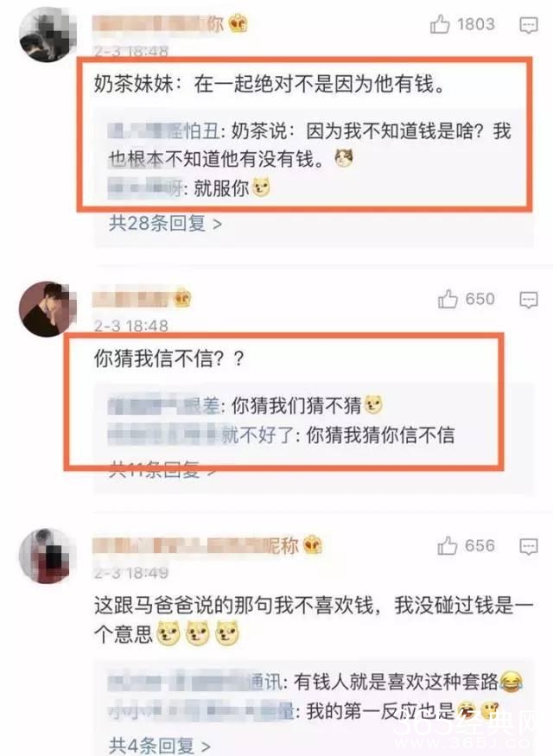Tap thumbs-up icon showing 650 likes
553x756 pixels.
(448, 299)
